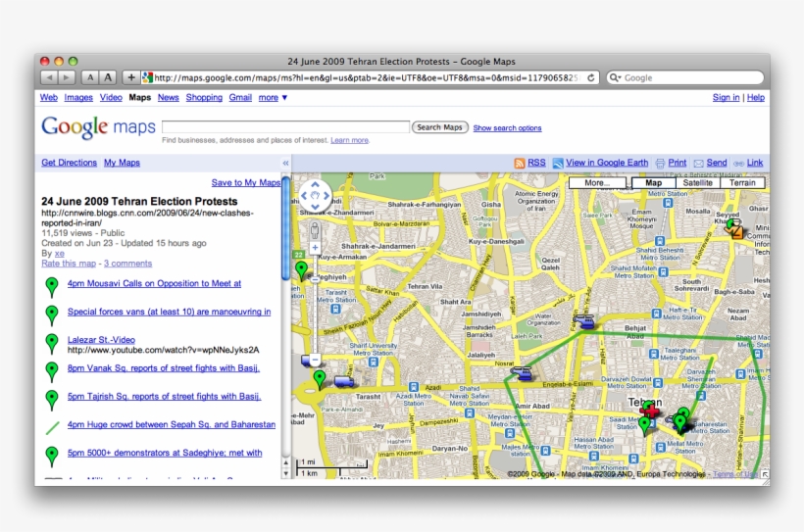The height and width of the screenshot is (532, 804).
Task: Click the green pin on the map near Azadi square
Action: (x=320, y=379)
